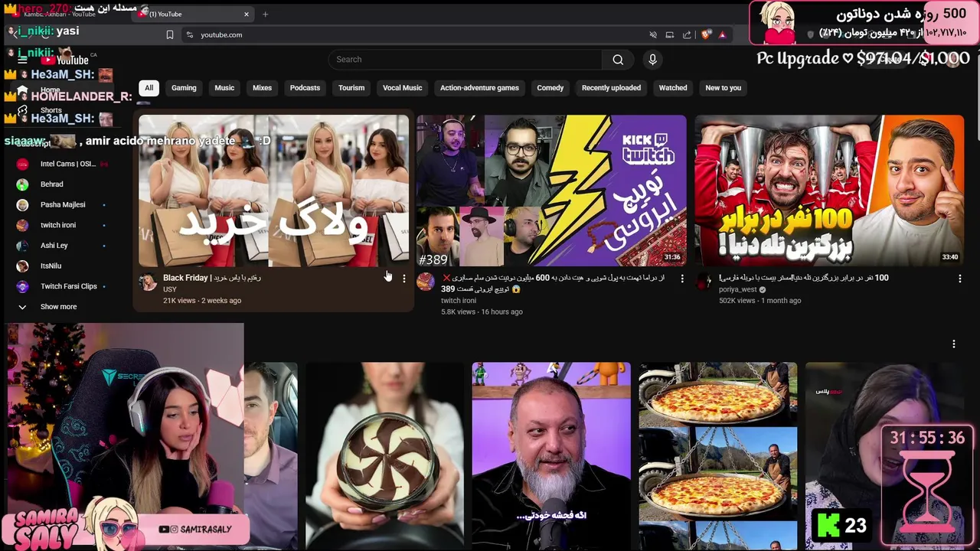Select the Action-adventure games chip
The image size is (980, 551).
coord(479,88)
